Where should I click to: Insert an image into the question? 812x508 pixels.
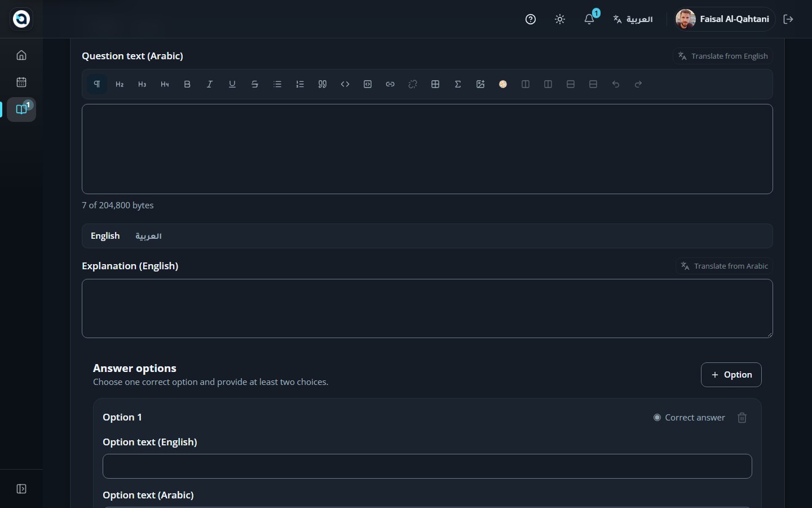click(480, 84)
